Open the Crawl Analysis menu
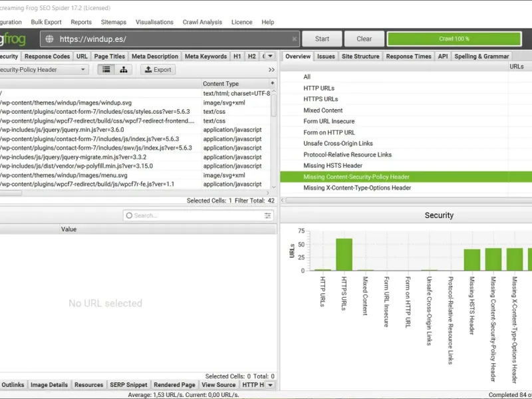The width and height of the screenshot is (532, 399). pos(202,22)
